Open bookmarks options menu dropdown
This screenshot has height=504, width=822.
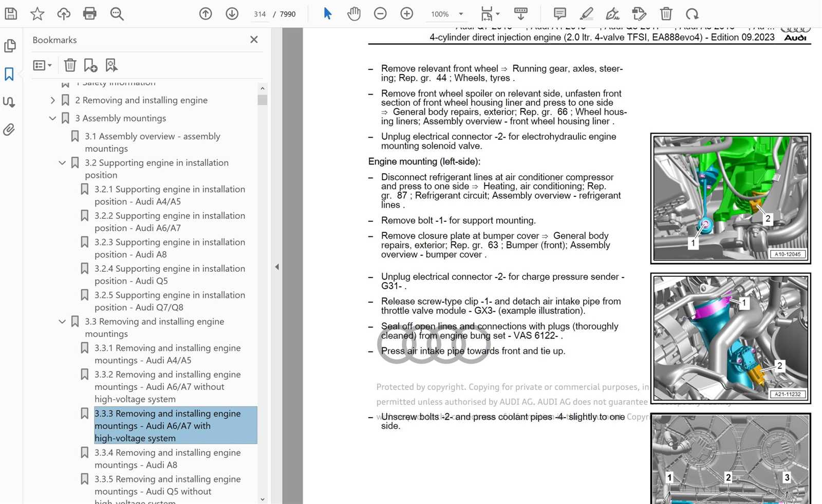tap(42, 65)
